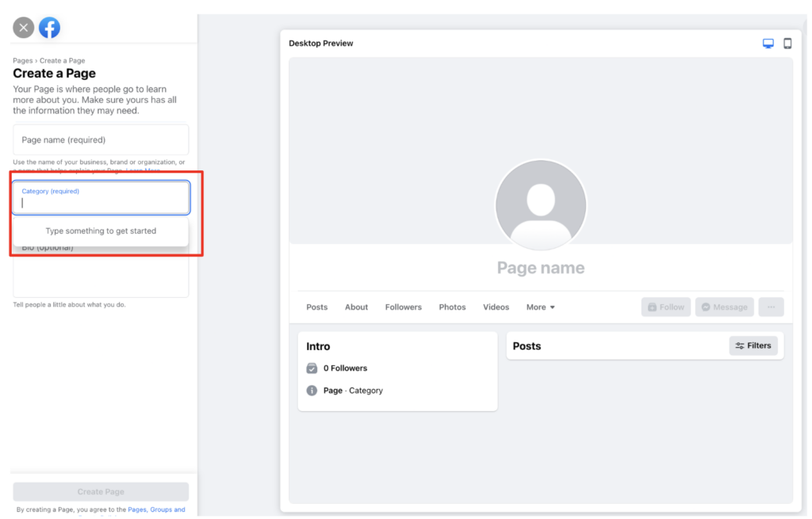Select the About tab in preview
Screen dimensions: 812x519
click(x=356, y=307)
